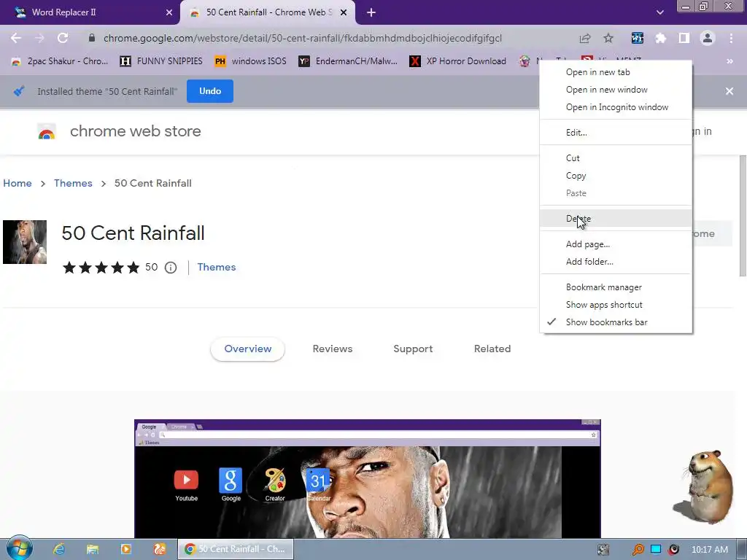The height and width of the screenshot is (560, 747).
Task: Open the Chrome profile avatar
Action: (708, 38)
